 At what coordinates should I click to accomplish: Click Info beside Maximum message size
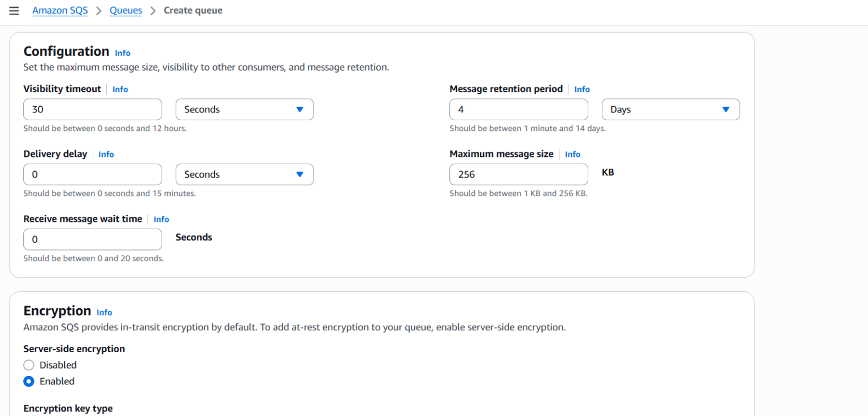[x=572, y=154]
